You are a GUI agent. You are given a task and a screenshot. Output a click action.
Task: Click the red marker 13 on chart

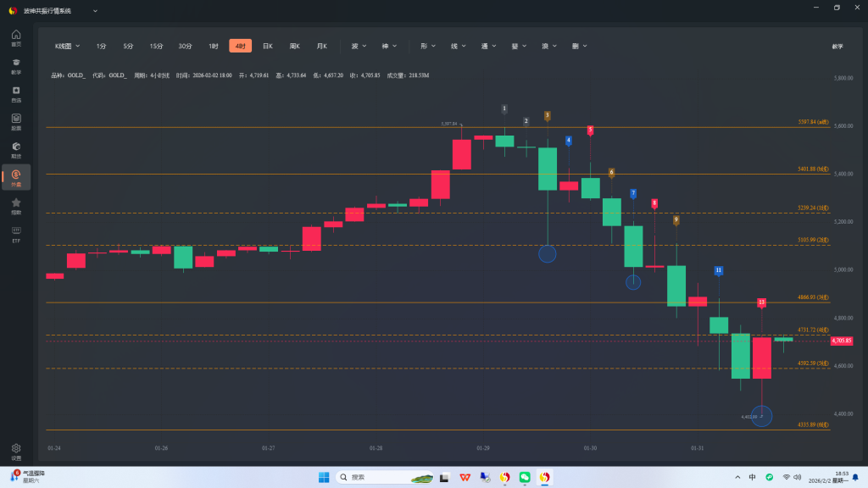[761, 302]
